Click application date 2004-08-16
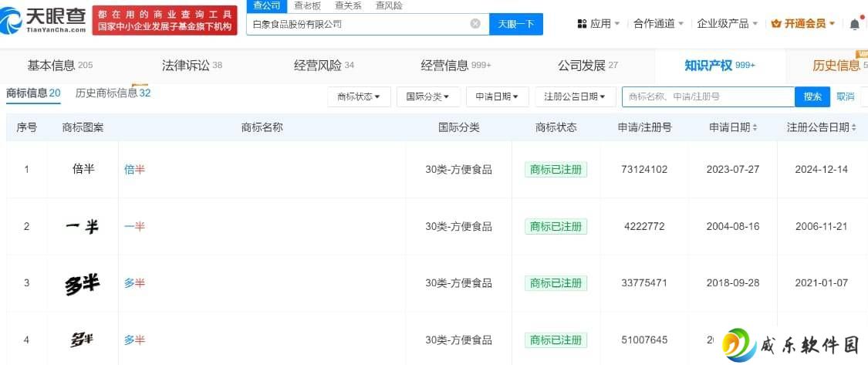 (733, 227)
